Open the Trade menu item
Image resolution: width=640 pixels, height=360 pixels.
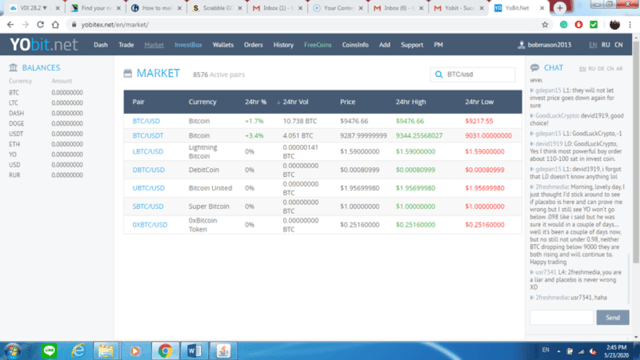point(126,45)
